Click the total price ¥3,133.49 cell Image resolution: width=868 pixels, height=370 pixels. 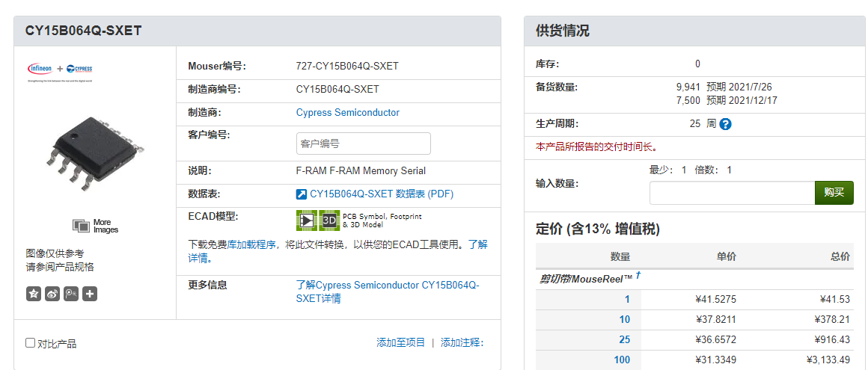828,360
